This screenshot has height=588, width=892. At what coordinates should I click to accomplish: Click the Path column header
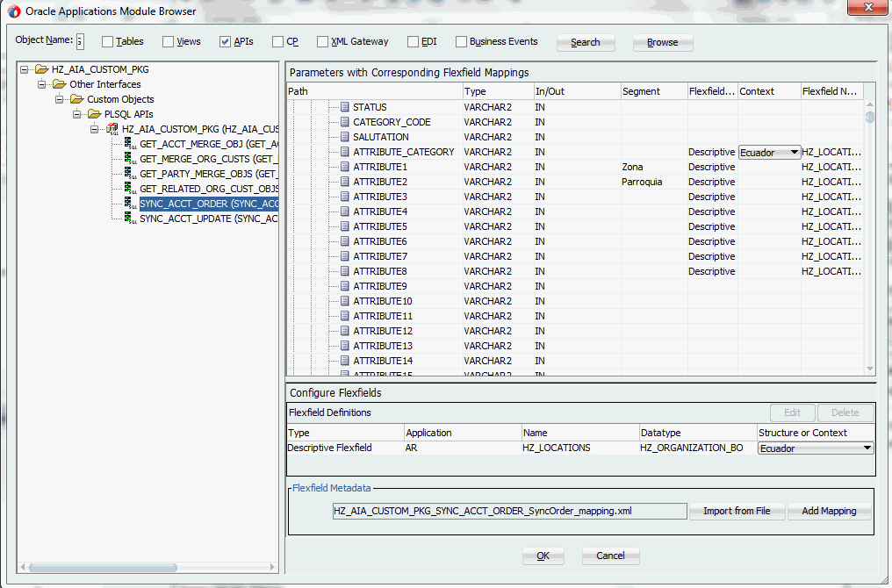pos(375,91)
